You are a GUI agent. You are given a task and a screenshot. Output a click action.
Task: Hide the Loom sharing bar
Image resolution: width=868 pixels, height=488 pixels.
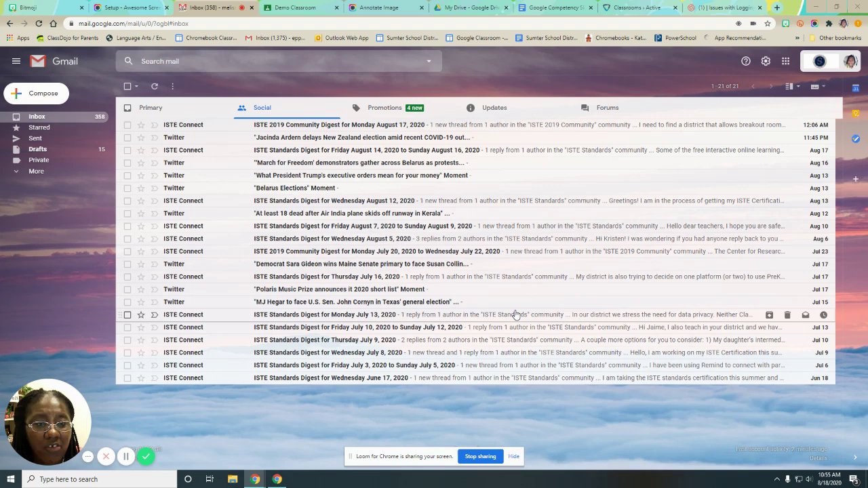[x=513, y=456]
